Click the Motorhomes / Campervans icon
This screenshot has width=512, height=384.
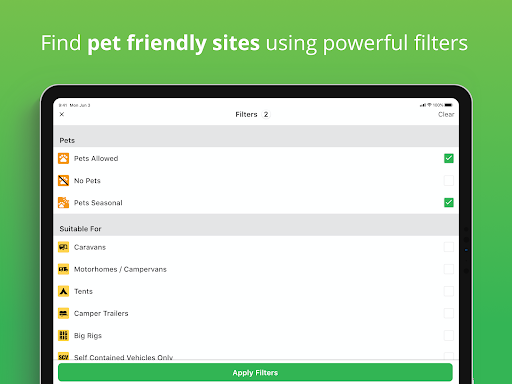click(x=63, y=269)
